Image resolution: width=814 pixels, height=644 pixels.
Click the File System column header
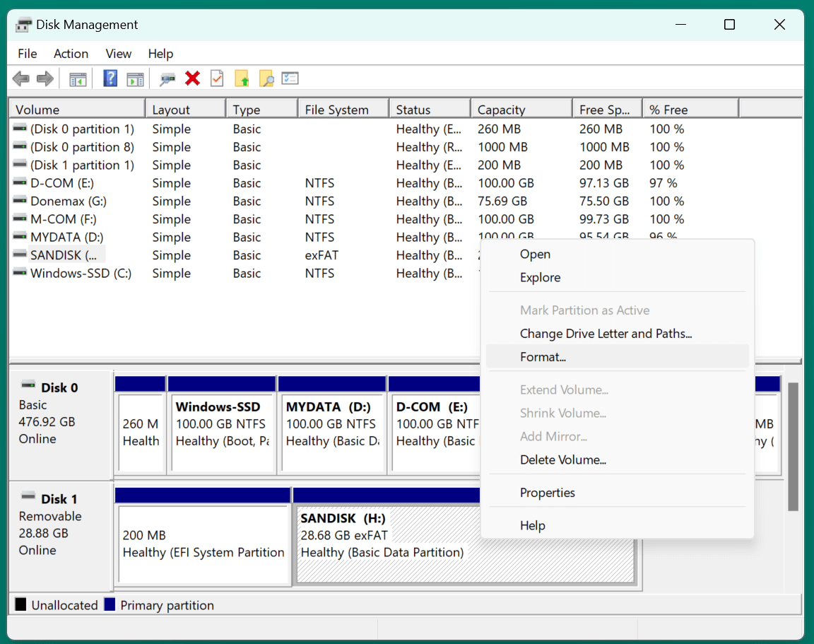336,110
